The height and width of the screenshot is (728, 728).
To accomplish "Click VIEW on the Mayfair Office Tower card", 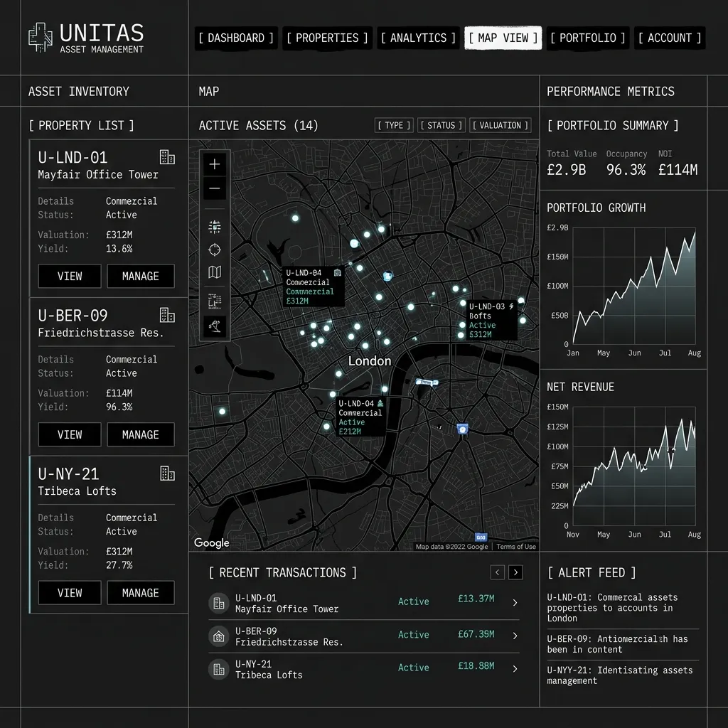I will (x=69, y=276).
